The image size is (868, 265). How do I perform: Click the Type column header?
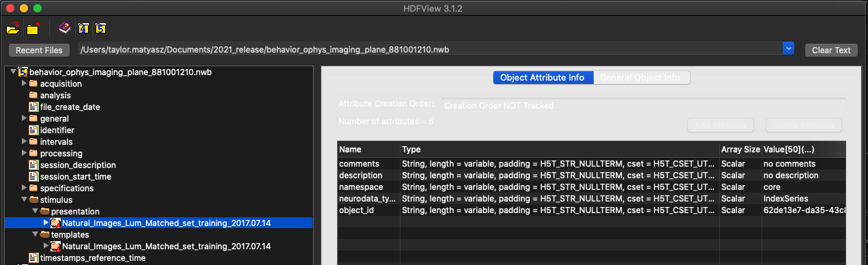click(560, 149)
